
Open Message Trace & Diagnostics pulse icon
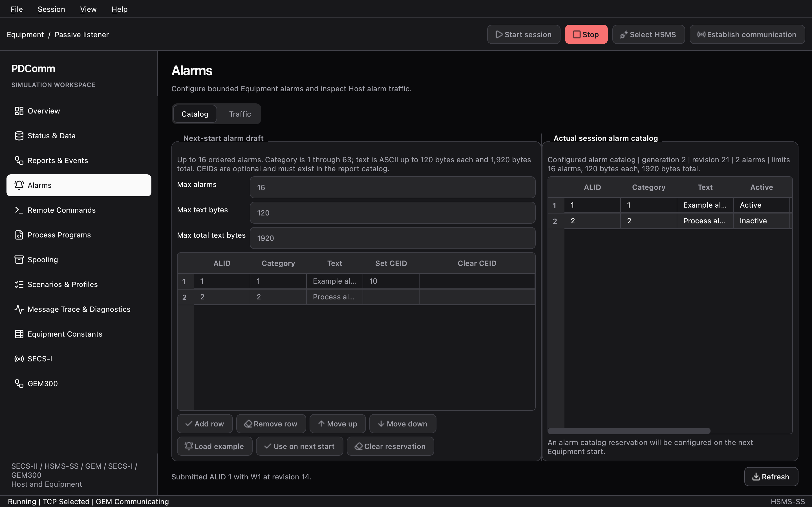pyautogui.click(x=19, y=310)
